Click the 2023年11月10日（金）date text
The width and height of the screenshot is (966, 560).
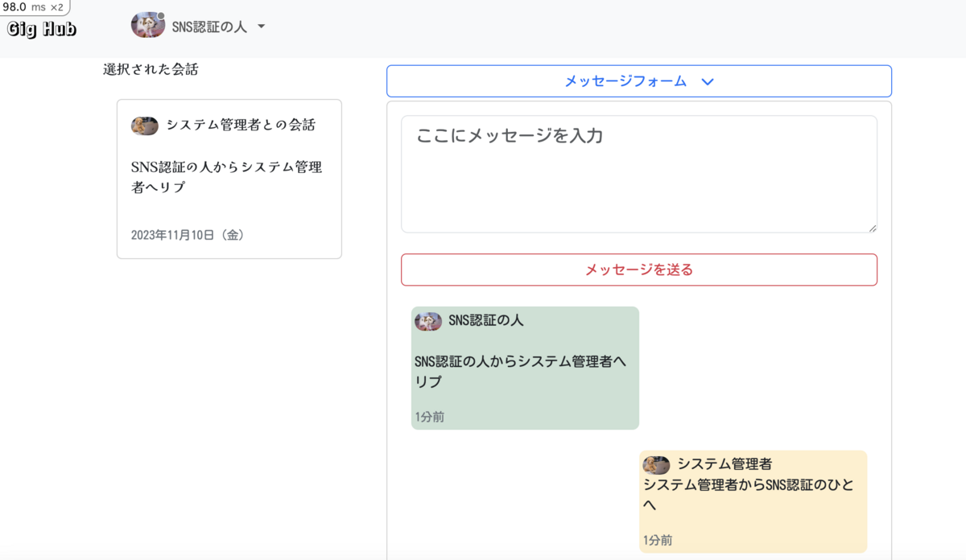[189, 235]
